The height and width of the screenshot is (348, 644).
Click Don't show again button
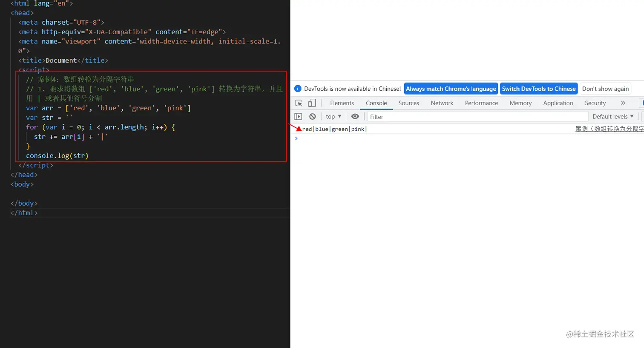[605, 89]
